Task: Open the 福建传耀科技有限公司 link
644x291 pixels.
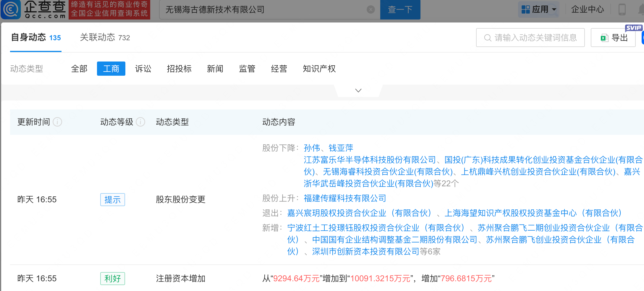Action: (345, 198)
